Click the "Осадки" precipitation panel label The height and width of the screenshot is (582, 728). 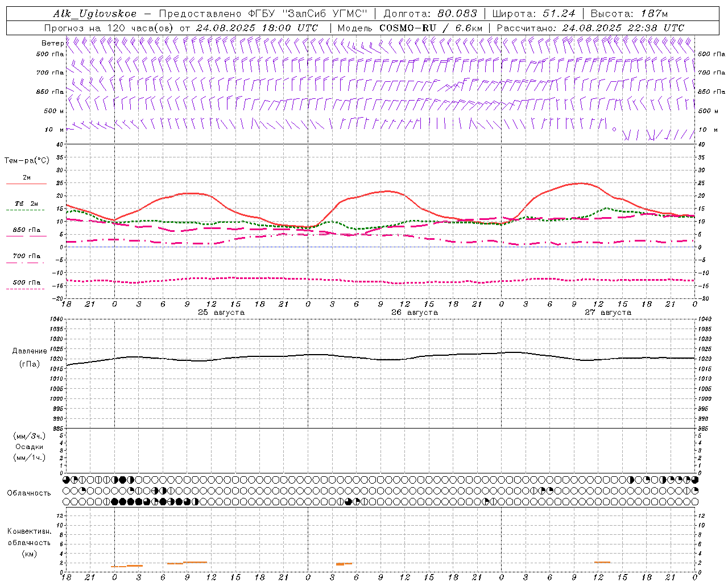tap(30, 447)
